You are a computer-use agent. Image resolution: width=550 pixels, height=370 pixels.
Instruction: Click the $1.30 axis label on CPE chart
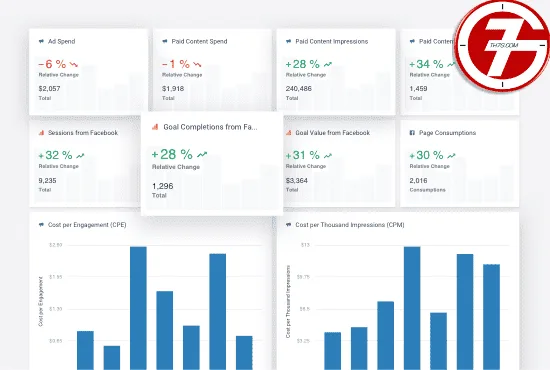click(55, 309)
